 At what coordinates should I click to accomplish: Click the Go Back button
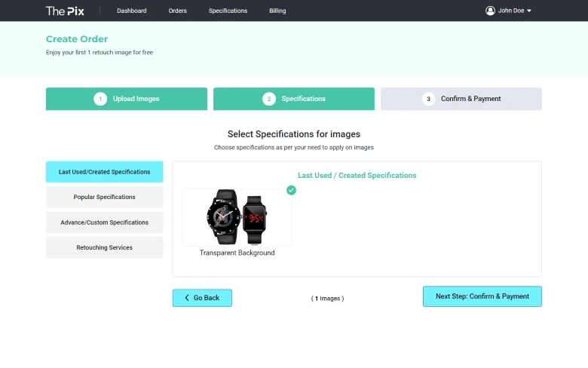(202, 298)
